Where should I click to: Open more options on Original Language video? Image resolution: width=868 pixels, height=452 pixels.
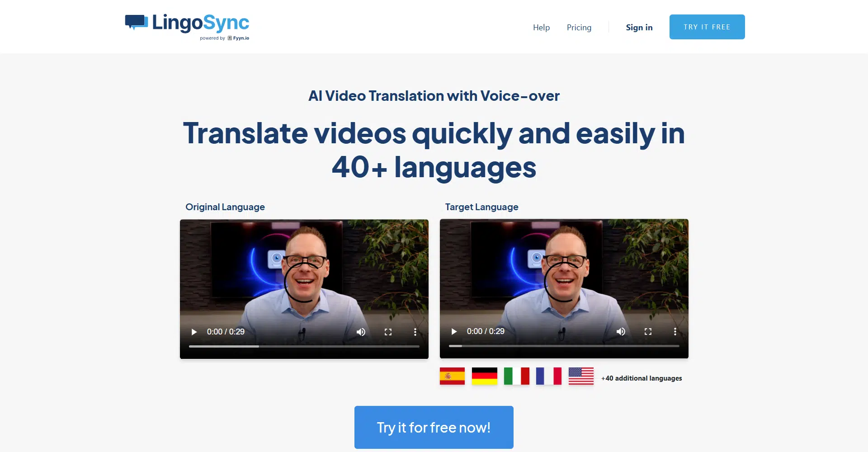pos(415,332)
